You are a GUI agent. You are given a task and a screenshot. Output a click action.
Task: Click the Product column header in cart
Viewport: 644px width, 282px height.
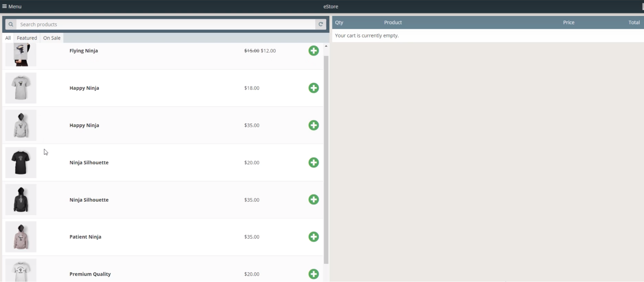(393, 23)
